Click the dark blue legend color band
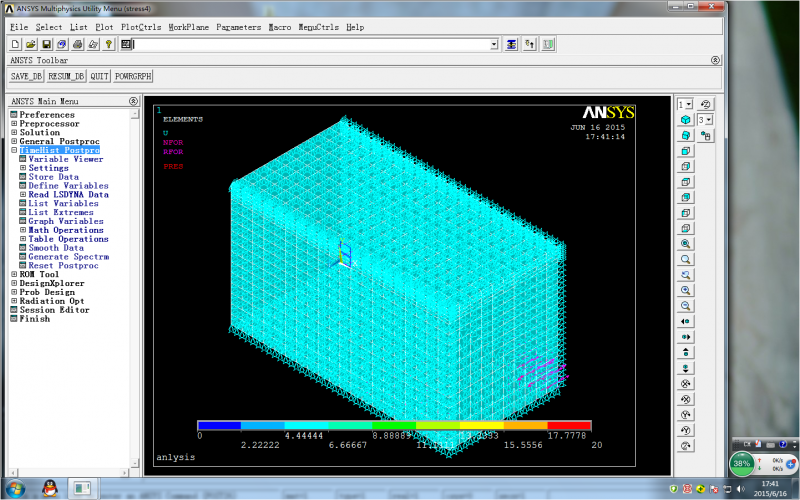800x500 pixels. pos(219,425)
